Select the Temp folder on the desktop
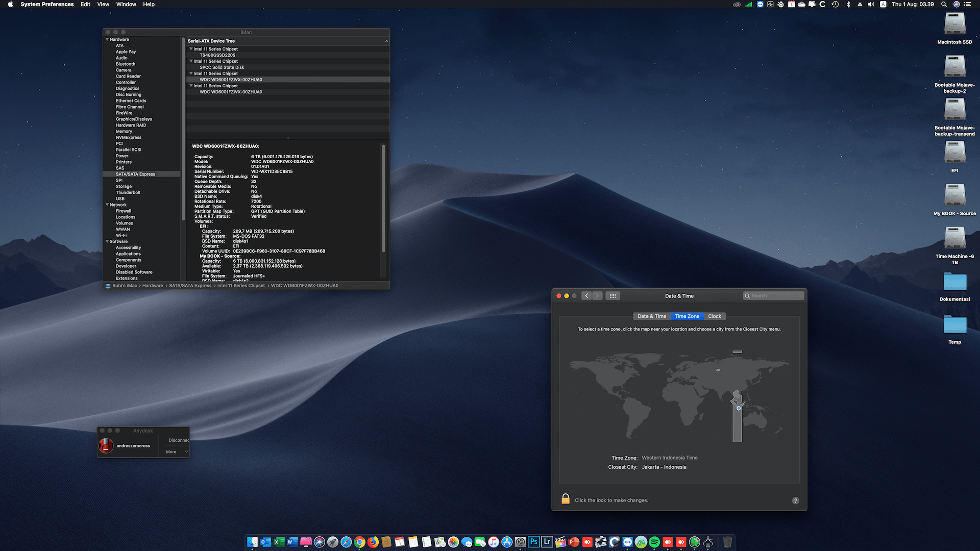Screen dimensions: 980x551 pyautogui.click(x=954, y=330)
